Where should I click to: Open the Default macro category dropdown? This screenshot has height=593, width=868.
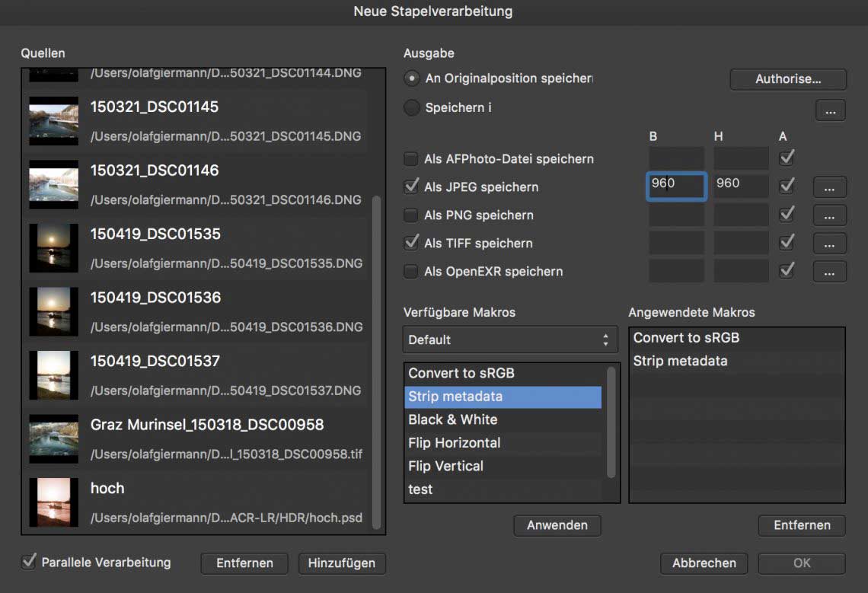click(509, 340)
